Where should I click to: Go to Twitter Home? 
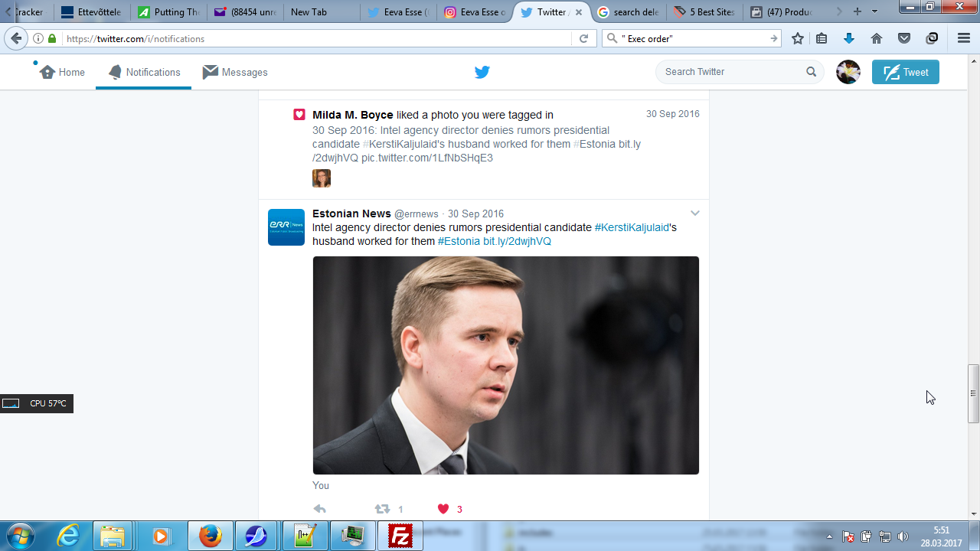[62, 72]
